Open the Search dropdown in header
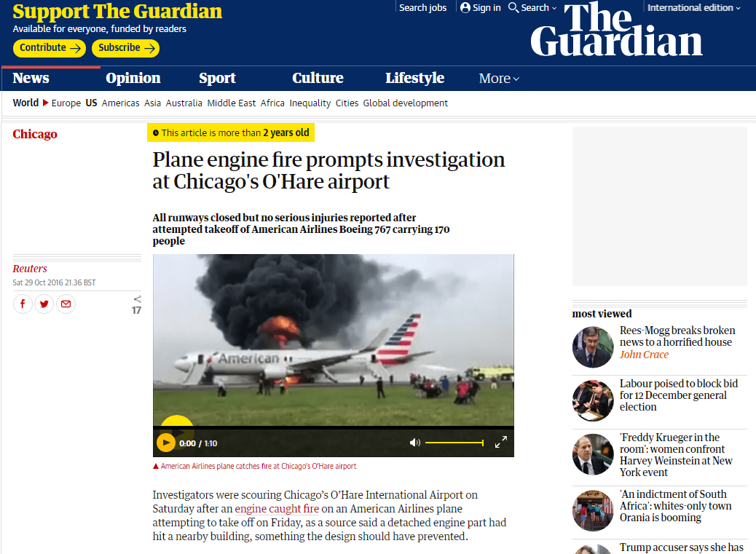Image resolution: width=756 pixels, height=554 pixels. pyautogui.click(x=532, y=8)
